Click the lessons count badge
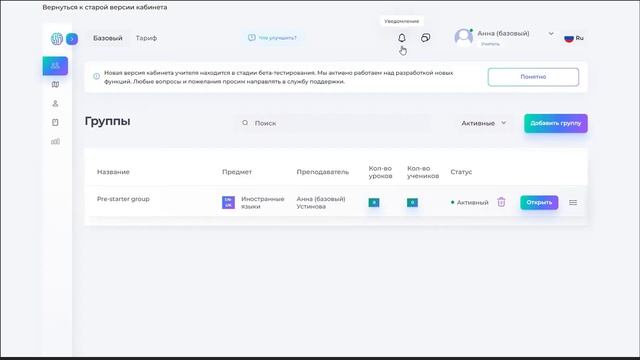The height and width of the screenshot is (360, 640). point(374,202)
